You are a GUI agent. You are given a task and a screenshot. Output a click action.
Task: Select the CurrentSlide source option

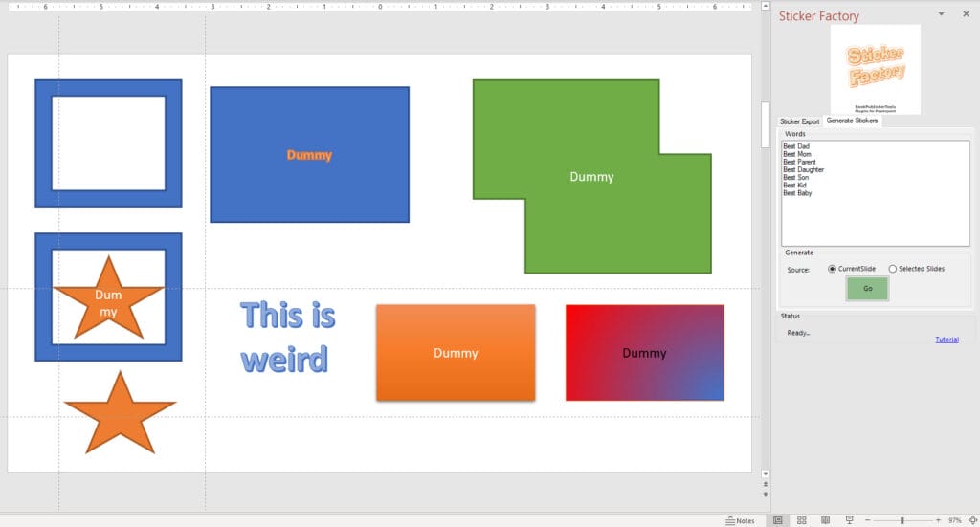832,269
